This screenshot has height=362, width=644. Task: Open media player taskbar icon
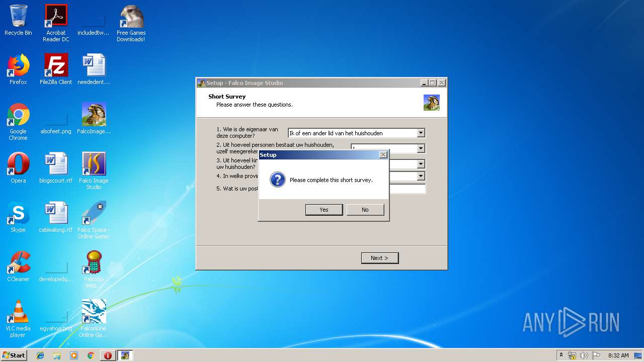tap(74, 355)
